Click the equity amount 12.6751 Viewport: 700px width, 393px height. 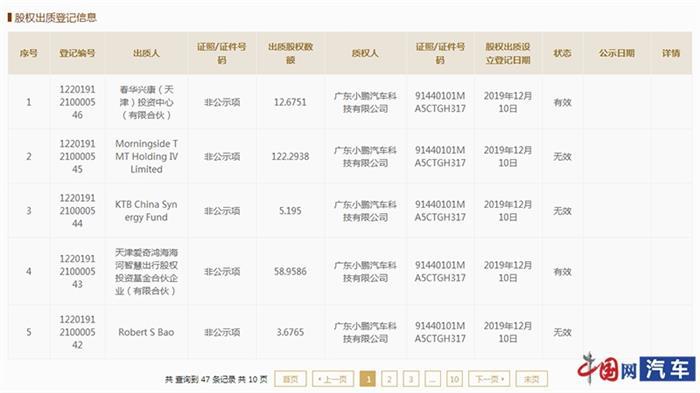click(290, 102)
